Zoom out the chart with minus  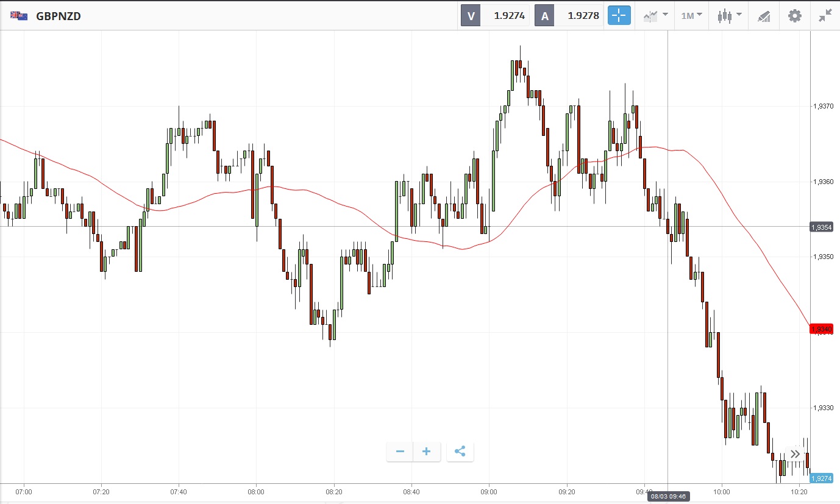(x=400, y=452)
